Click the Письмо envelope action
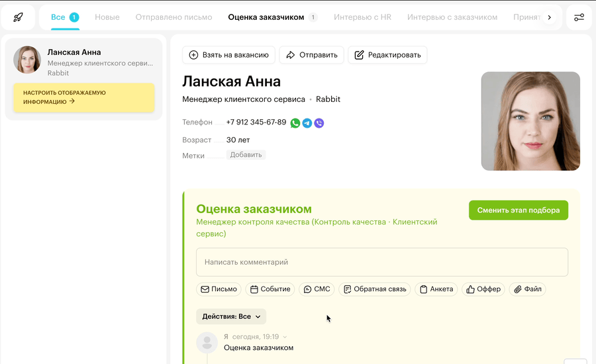Screen dimensions: 596x364 tap(219, 289)
